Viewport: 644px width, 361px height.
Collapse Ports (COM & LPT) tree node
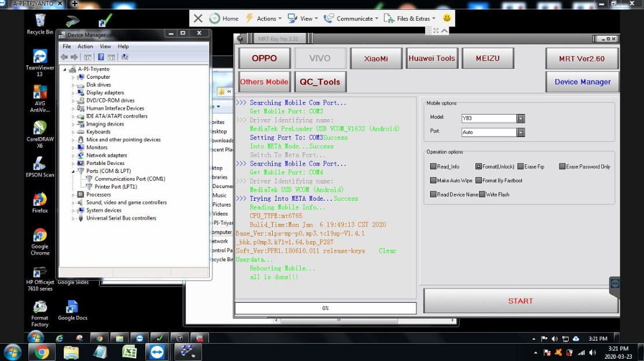(73, 171)
